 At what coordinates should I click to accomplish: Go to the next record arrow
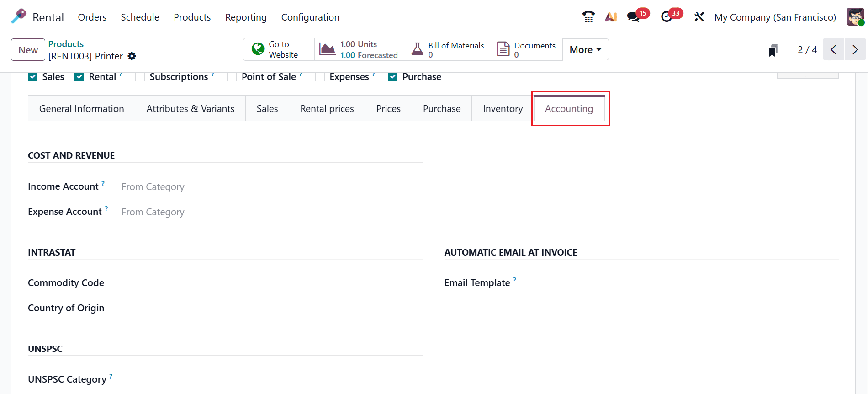(855, 49)
